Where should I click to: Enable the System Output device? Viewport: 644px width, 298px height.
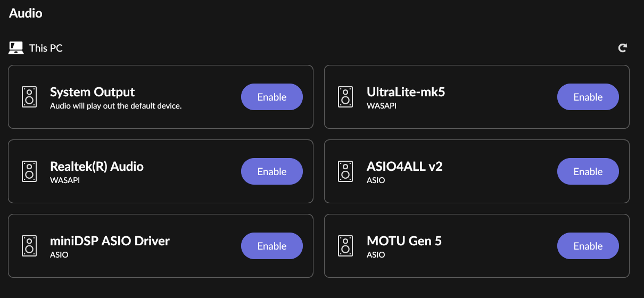tap(272, 97)
